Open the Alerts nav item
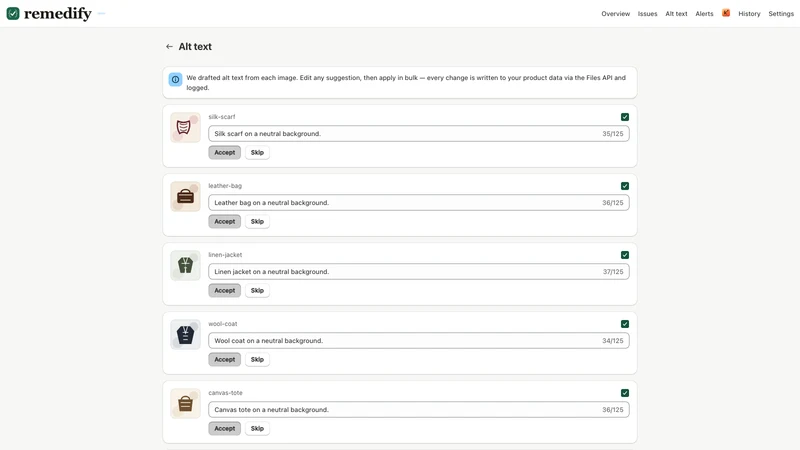The width and height of the screenshot is (800, 450). coord(704,14)
